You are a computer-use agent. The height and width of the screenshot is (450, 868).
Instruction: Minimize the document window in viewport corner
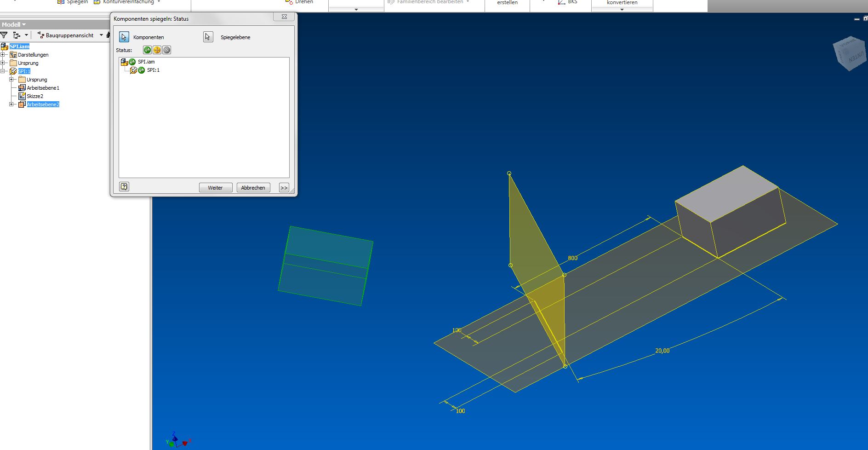[x=857, y=19]
